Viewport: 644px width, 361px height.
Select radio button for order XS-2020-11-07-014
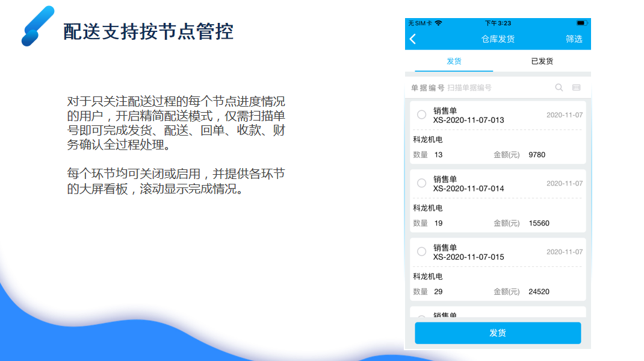point(421,183)
